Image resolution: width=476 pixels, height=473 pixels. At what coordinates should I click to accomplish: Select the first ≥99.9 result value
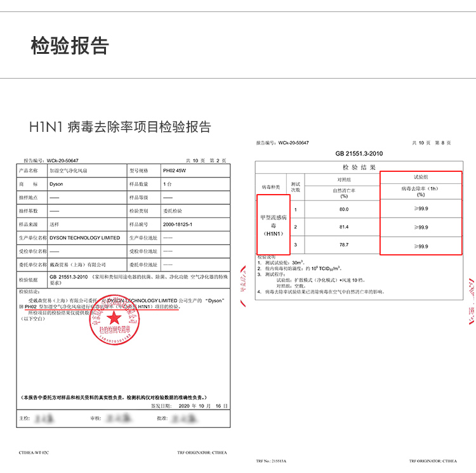pos(420,209)
